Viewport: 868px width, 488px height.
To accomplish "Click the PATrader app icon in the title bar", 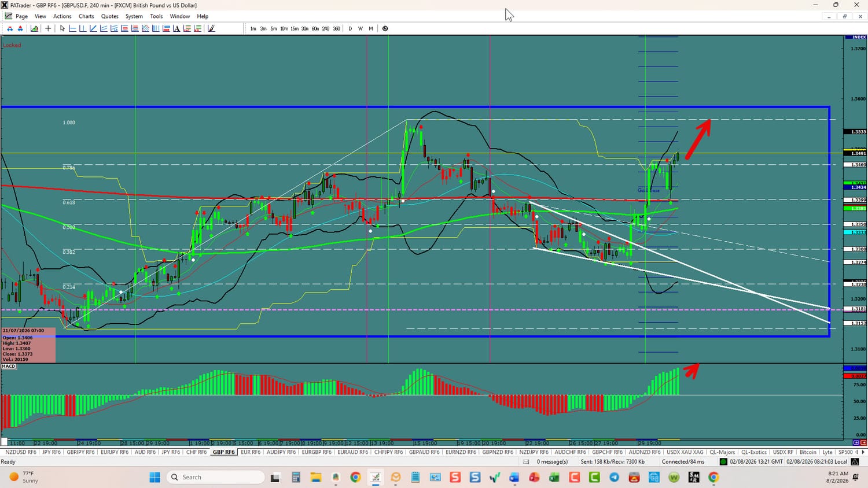I will [x=5, y=5].
